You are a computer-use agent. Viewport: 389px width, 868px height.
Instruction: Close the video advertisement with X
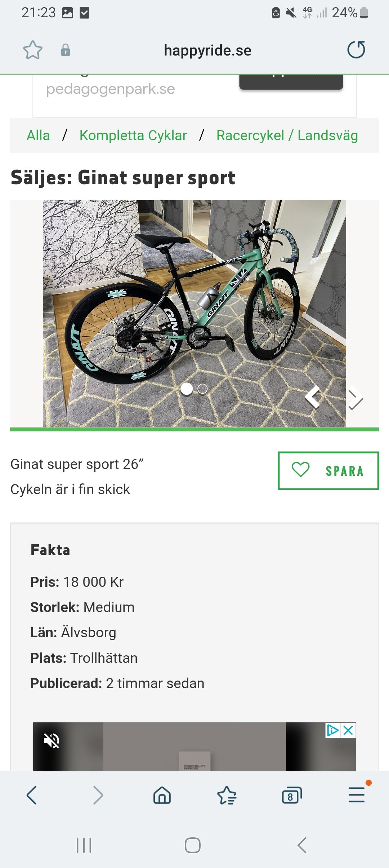tap(348, 730)
